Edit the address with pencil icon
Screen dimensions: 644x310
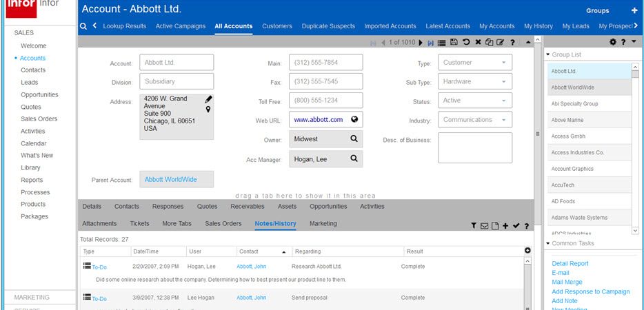click(x=208, y=99)
